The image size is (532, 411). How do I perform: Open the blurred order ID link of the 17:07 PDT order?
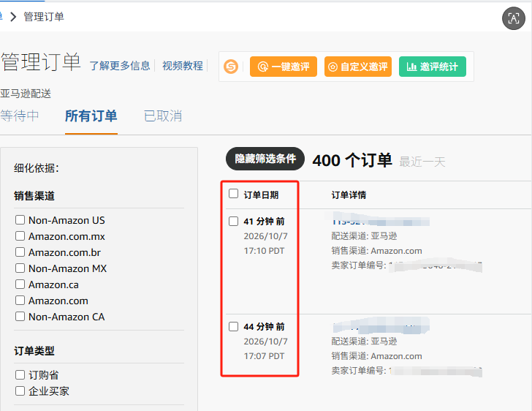point(380,328)
